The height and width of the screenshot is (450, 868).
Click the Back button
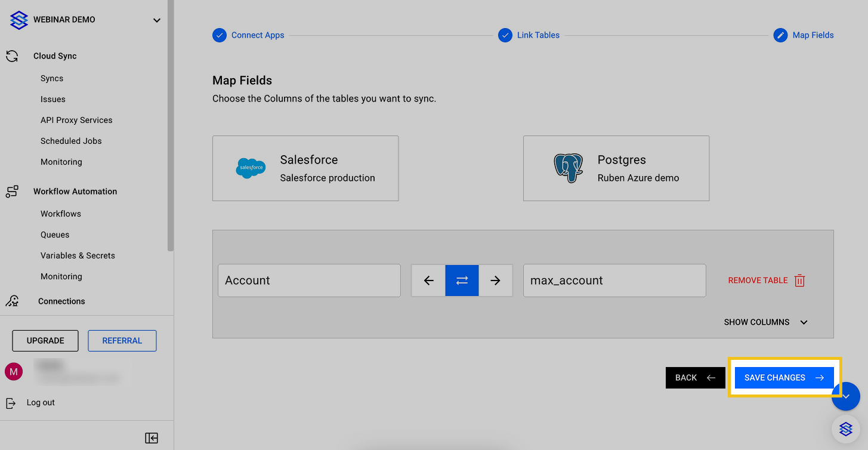(695, 378)
